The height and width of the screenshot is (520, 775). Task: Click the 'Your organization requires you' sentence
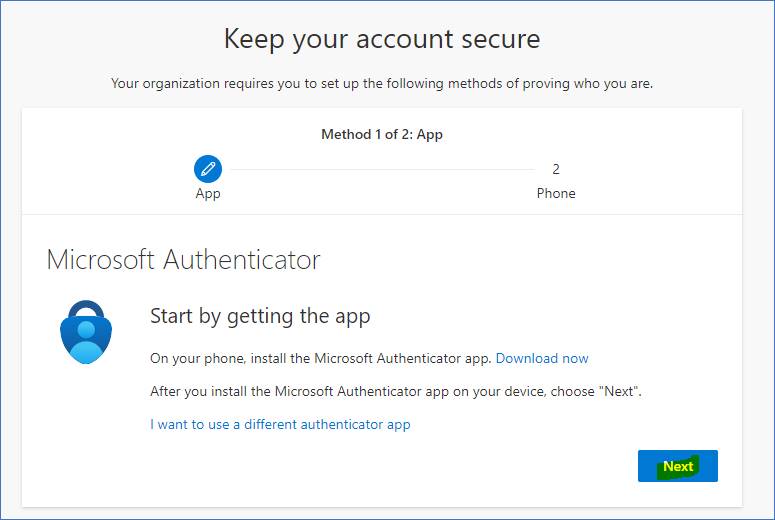[x=382, y=84]
